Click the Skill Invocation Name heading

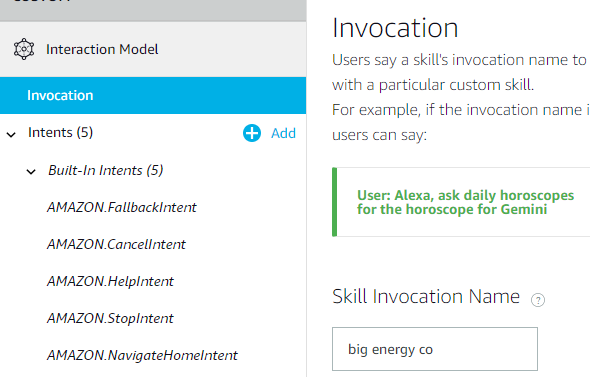(x=426, y=296)
